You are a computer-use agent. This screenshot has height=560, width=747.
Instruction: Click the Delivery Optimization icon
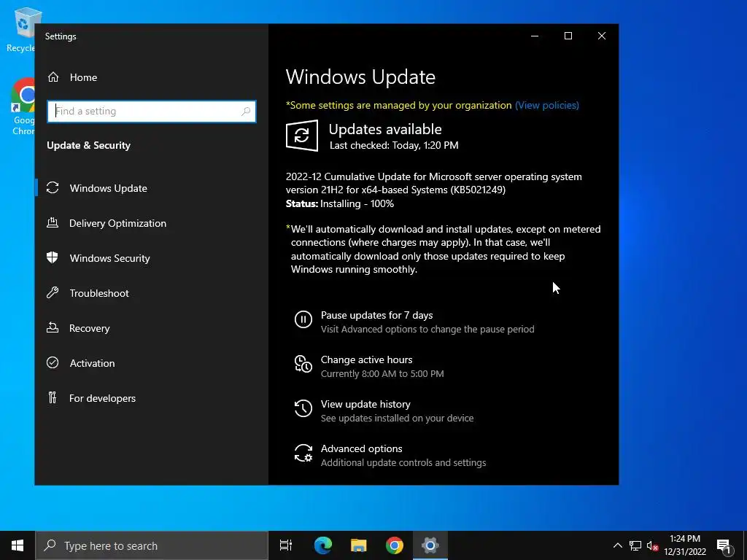[x=53, y=222]
